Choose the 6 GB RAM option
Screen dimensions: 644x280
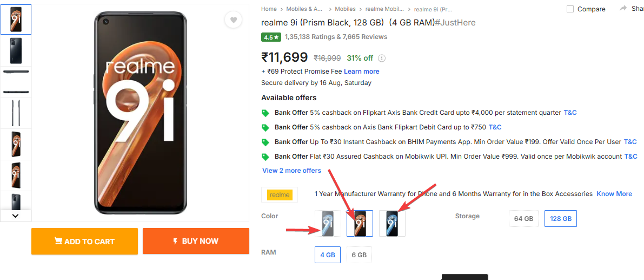pos(359,255)
